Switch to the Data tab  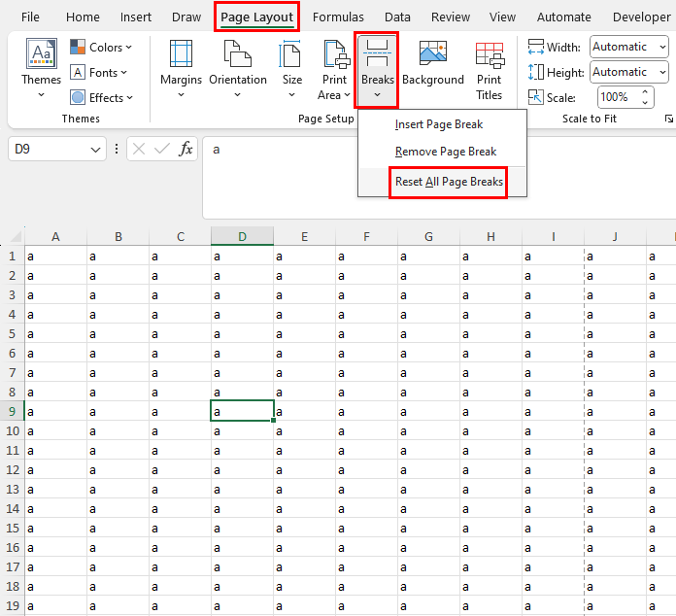click(397, 17)
